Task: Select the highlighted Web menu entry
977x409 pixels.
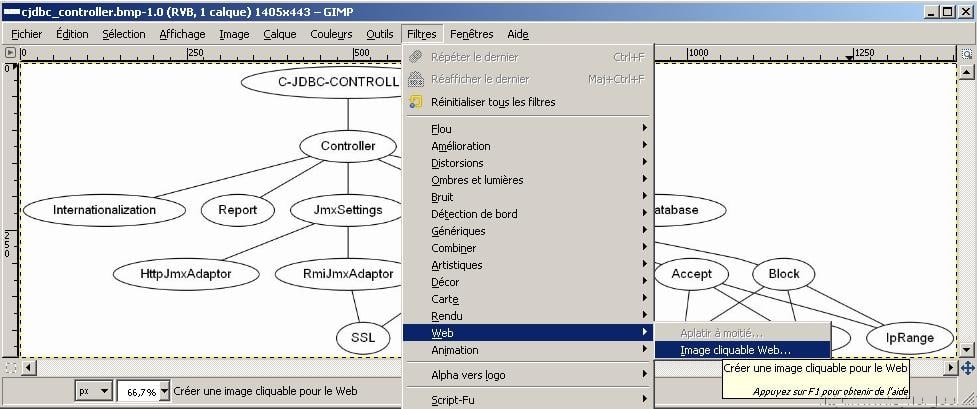Action: point(528,333)
